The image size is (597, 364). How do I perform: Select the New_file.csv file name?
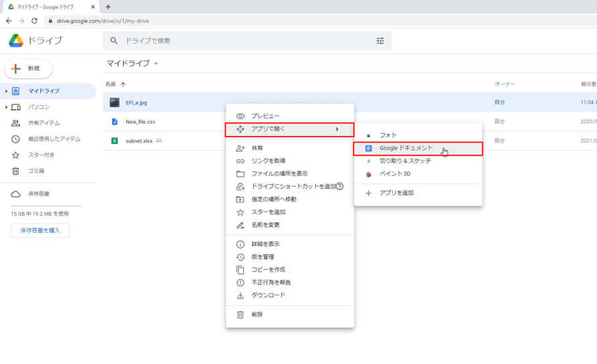141,122
